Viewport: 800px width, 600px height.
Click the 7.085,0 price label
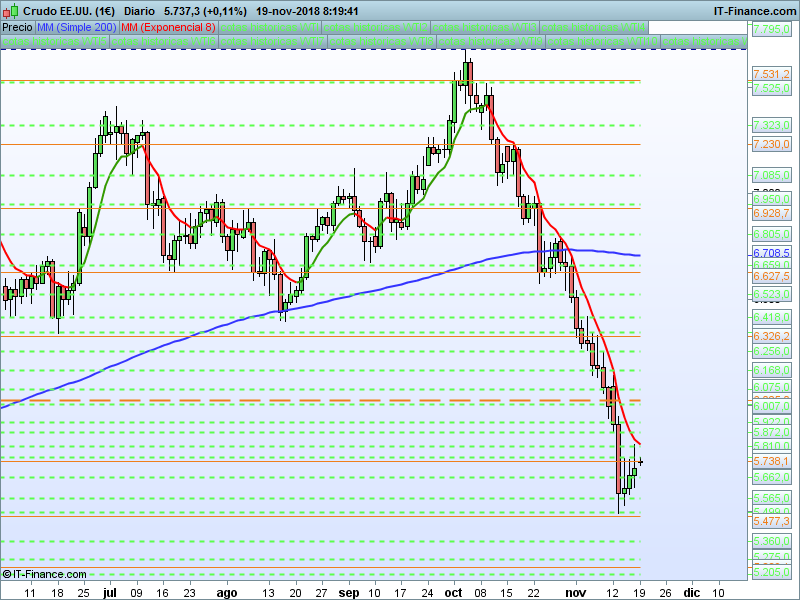pyautogui.click(x=771, y=176)
